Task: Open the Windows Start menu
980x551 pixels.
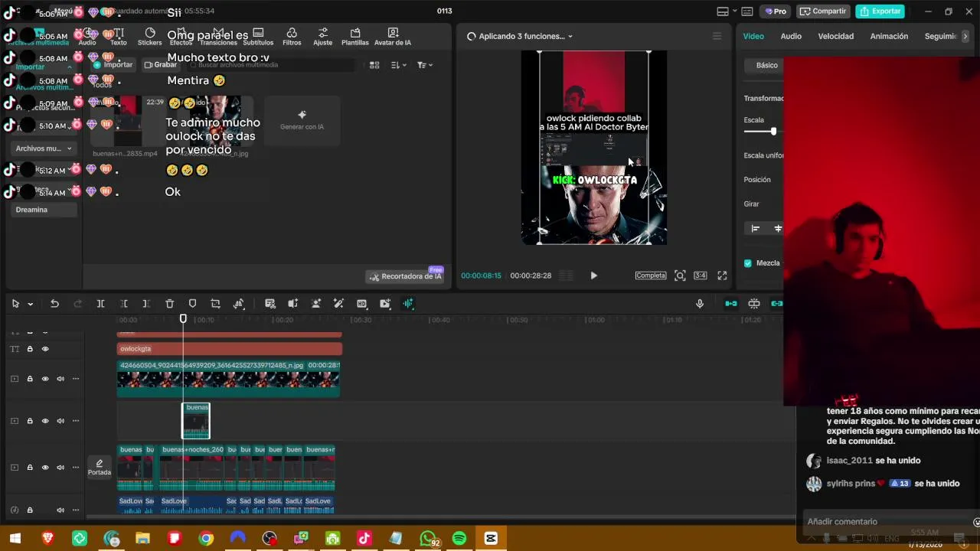Action: tap(15, 539)
